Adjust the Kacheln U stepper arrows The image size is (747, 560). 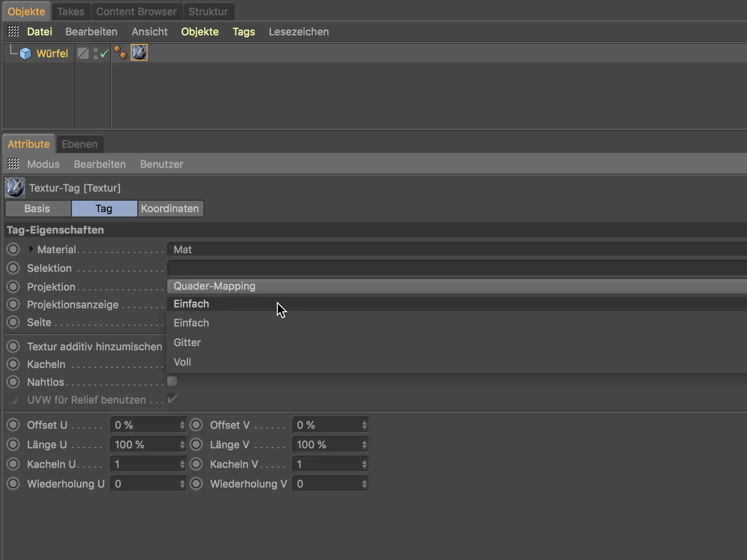(x=183, y=464)
